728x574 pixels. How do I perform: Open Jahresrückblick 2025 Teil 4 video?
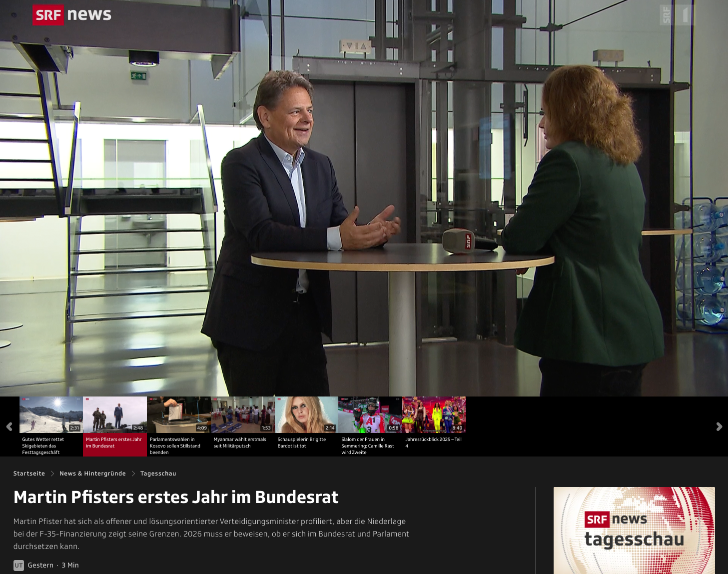[x=434, y=426]
